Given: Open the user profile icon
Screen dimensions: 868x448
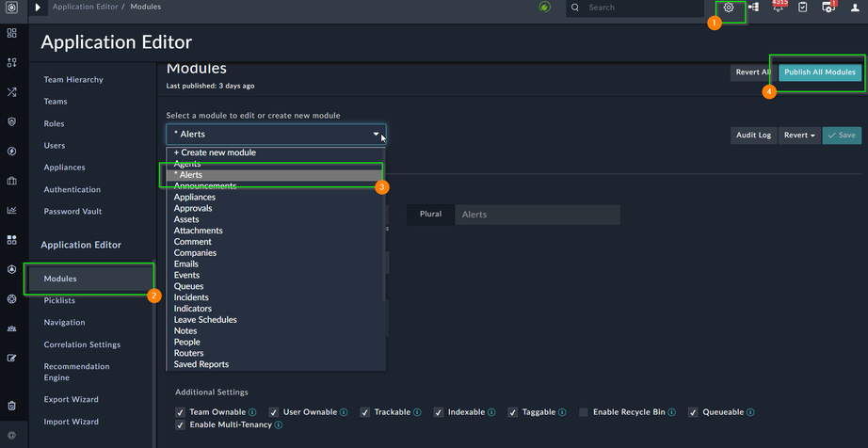Looking at the screenshot, I should point(855,8).
